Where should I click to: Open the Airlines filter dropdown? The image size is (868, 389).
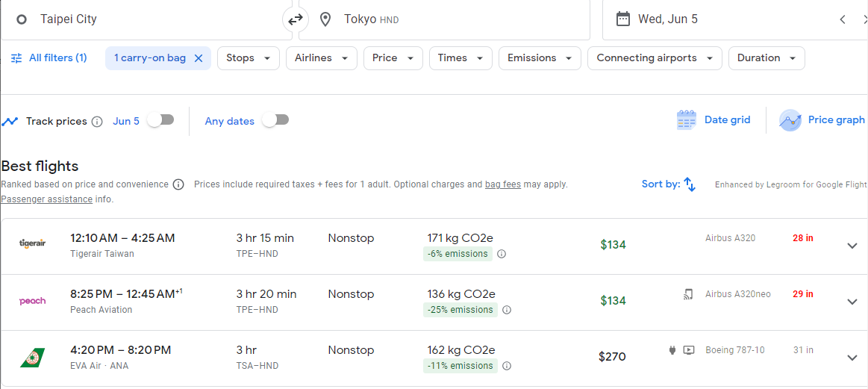[x=321, y=58]
